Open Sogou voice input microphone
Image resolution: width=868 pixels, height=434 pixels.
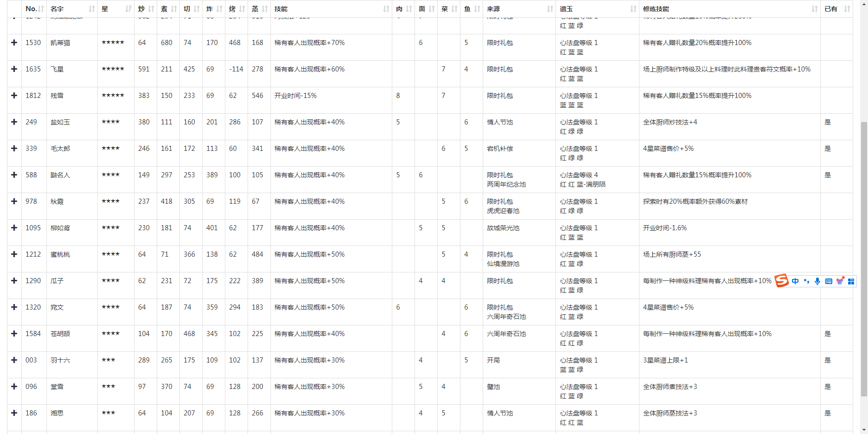coord(817,281)
